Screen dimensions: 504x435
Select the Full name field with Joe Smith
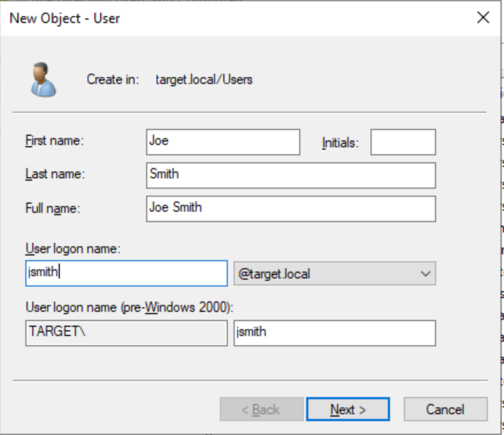click(x=291, y=209)
